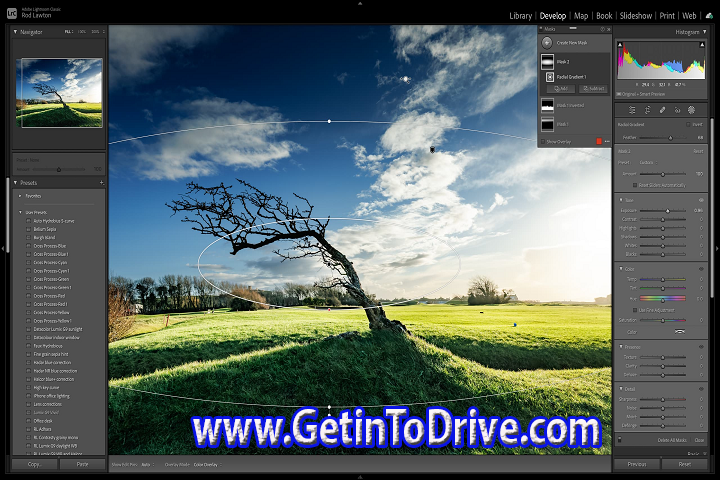Open Overlay Mode Color Overlay dropdown
This screenshot has height=480, width=720.
click(x=207, y=465)
